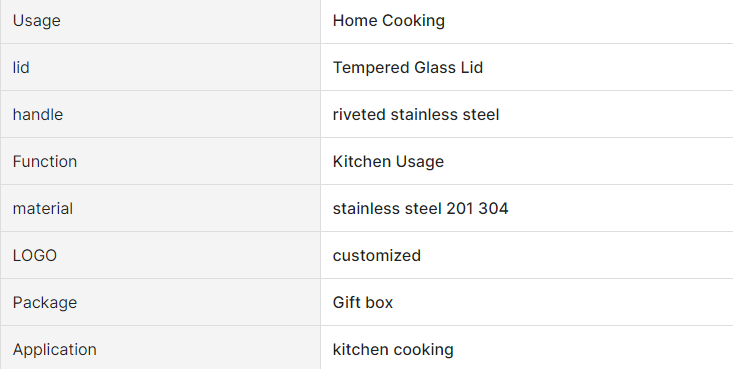Select the Kitchen Usage value
This screenshot has width=733, height=369.
(388, 161)
